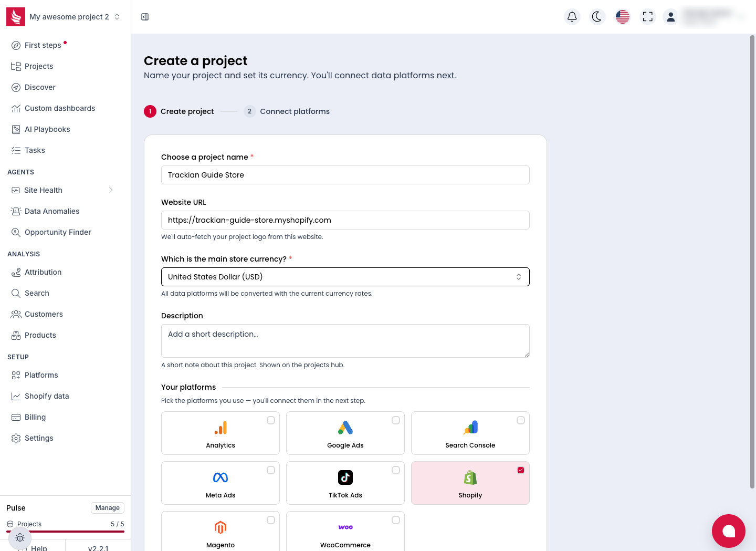Focus the Description text area

tap(345, 341)
